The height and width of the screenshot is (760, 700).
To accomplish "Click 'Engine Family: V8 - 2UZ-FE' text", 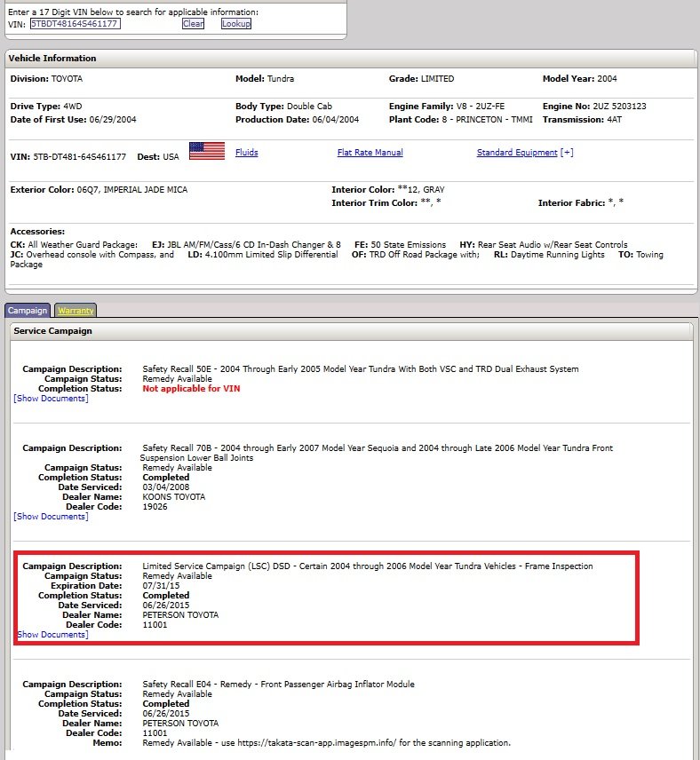I will pos(447,107).
